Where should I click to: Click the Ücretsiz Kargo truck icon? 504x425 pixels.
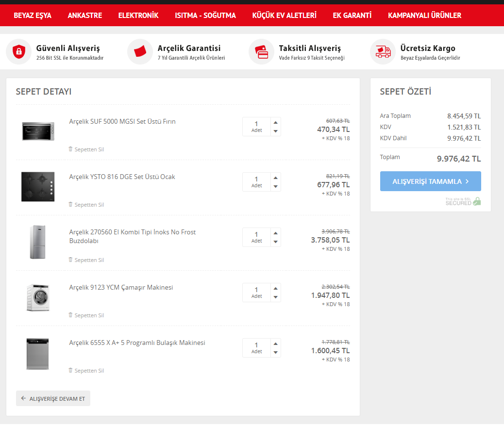383,52
